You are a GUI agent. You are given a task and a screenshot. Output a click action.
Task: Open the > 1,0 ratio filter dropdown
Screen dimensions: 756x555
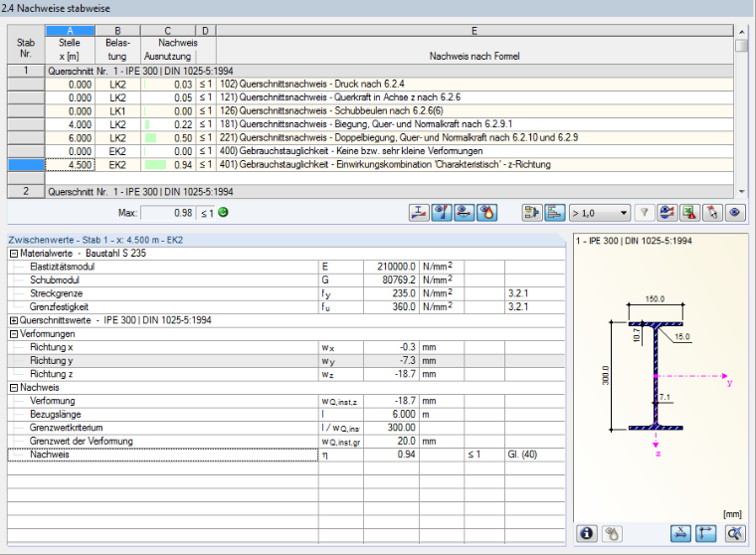click(600, 213)
